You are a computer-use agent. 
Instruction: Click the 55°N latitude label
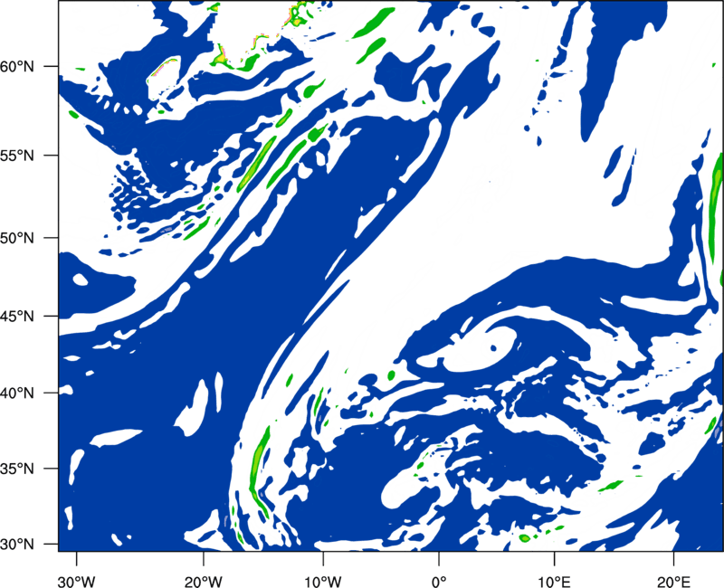17,155
